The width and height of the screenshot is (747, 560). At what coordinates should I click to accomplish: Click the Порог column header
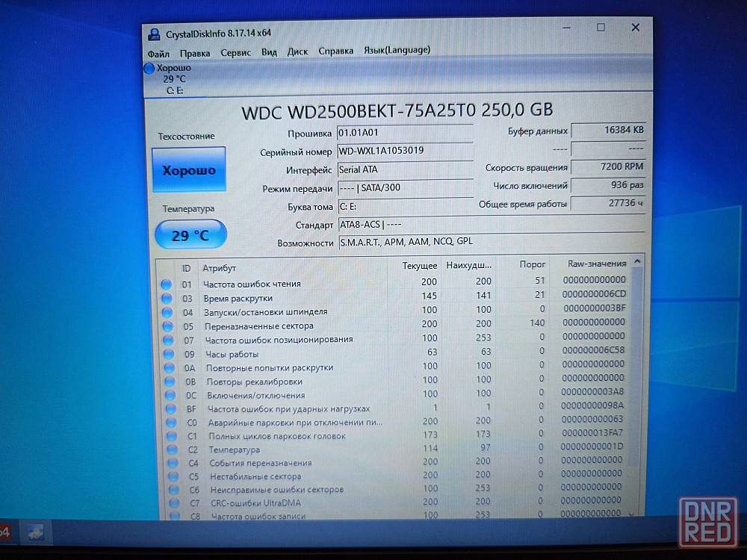click(532, 264)
